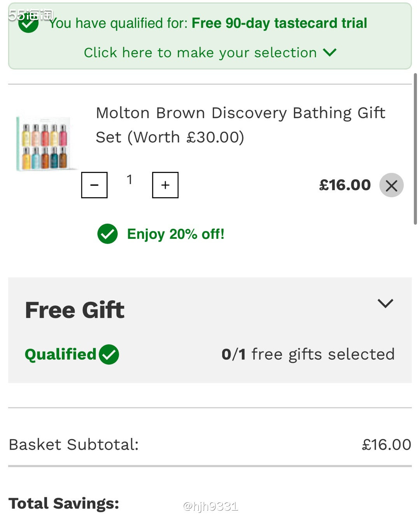The image size is (420, 525).
Task: Expand the Free Gift section chevron
Action: pos(385,303)
